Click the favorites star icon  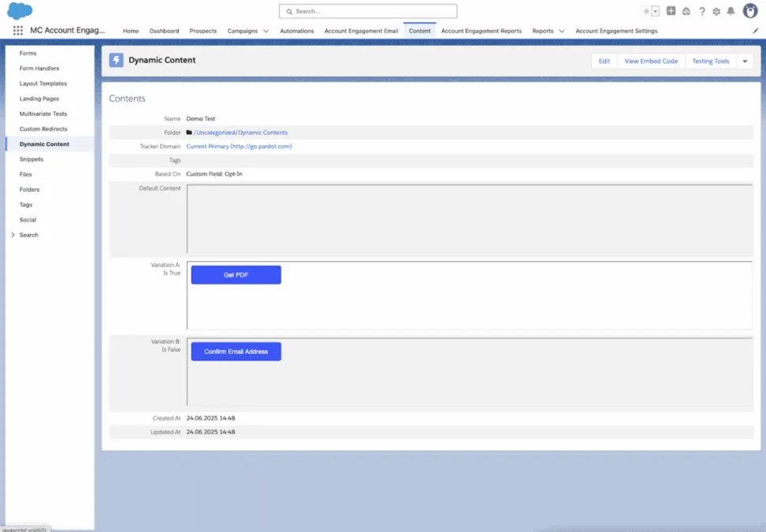[646, 11]
